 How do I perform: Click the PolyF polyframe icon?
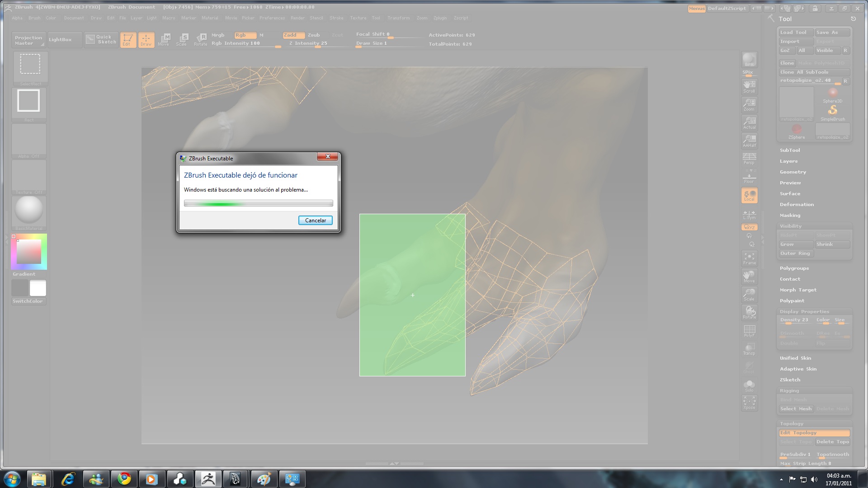coord(749,331)
